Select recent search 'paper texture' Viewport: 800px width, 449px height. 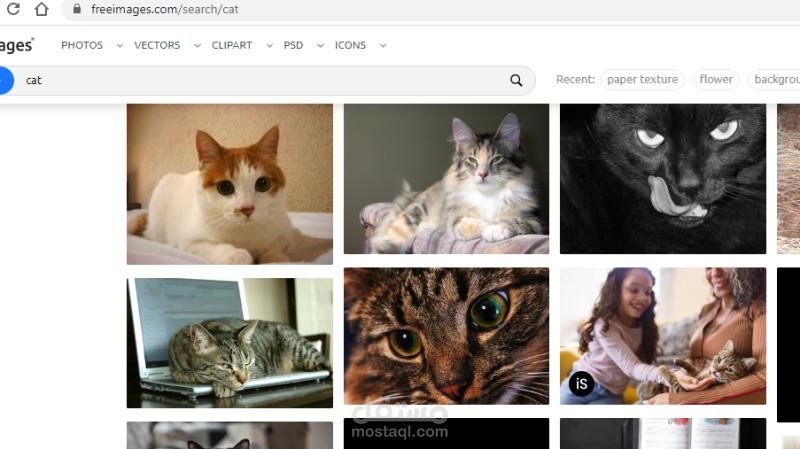642,80
